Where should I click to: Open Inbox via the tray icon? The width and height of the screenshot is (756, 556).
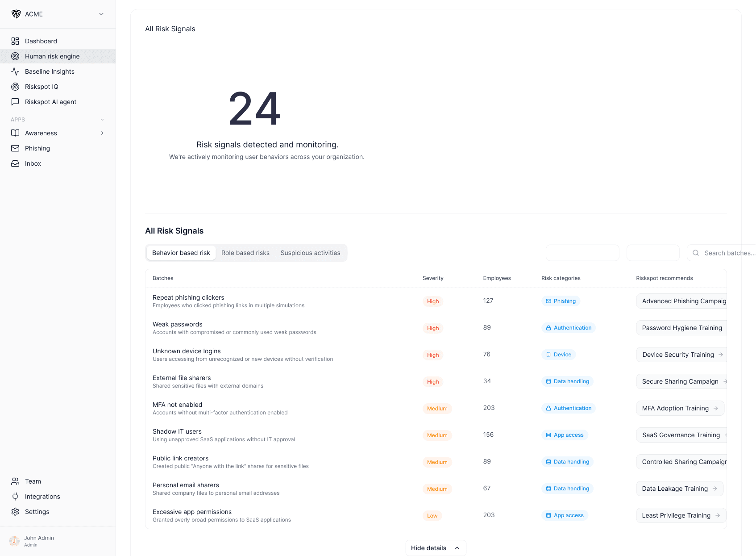click(15, 163)
